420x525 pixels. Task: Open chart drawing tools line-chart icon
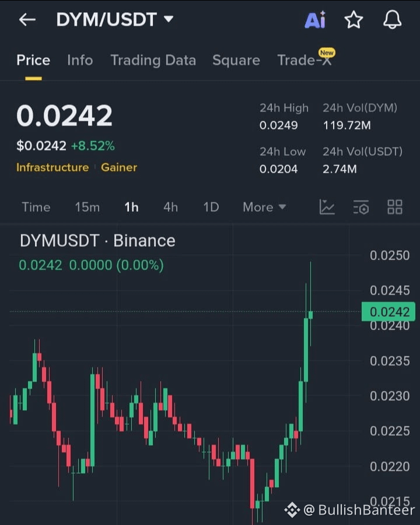[x=327, y=207]
